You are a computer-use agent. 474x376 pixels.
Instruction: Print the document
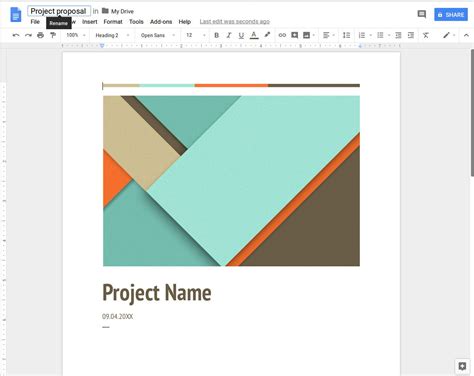(40, 35)
